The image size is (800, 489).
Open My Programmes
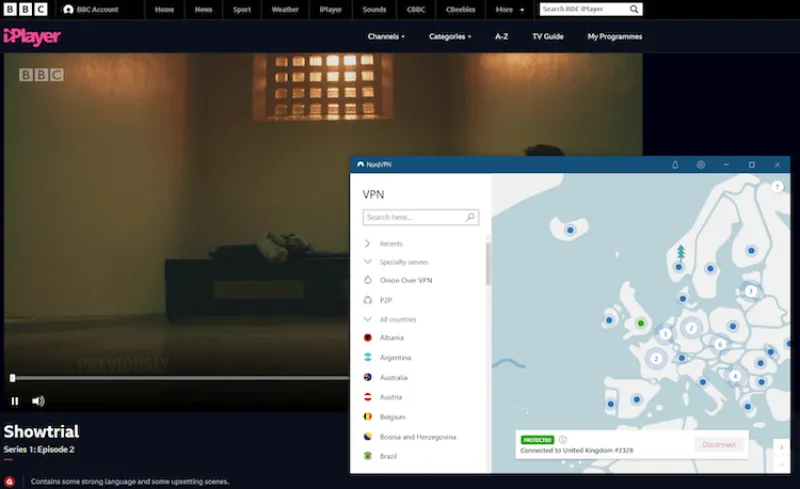615,37
